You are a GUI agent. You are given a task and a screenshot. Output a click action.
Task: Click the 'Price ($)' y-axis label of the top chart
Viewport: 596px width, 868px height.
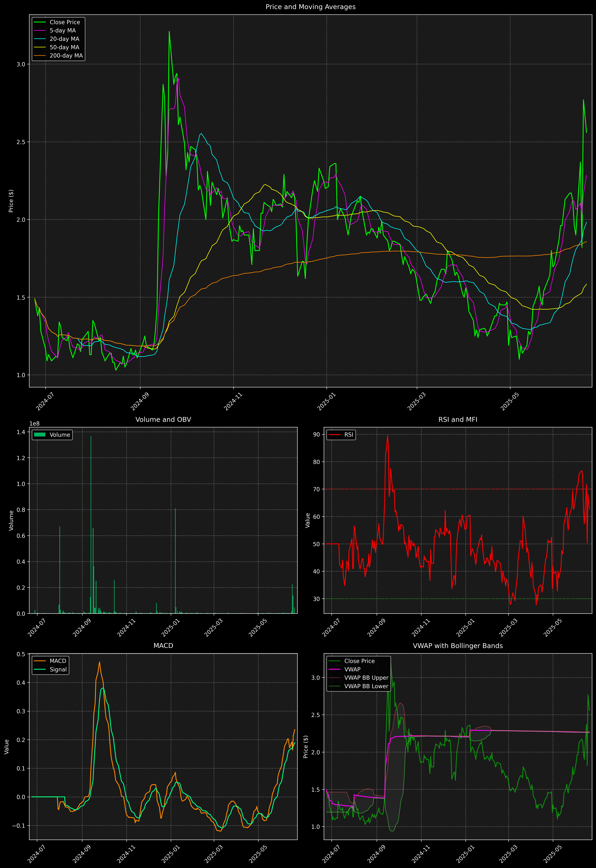(11, 201)
